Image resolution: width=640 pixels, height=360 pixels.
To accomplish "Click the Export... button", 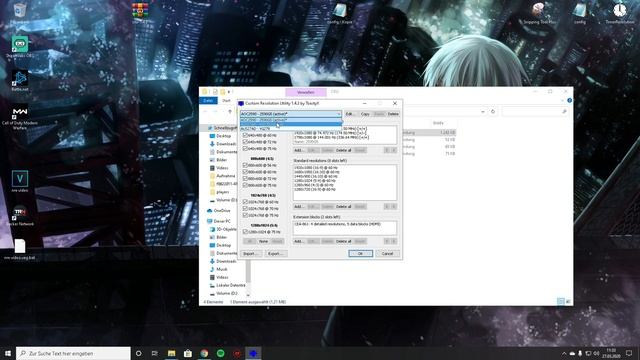I will pyautogui.click(x=276, y=253).
